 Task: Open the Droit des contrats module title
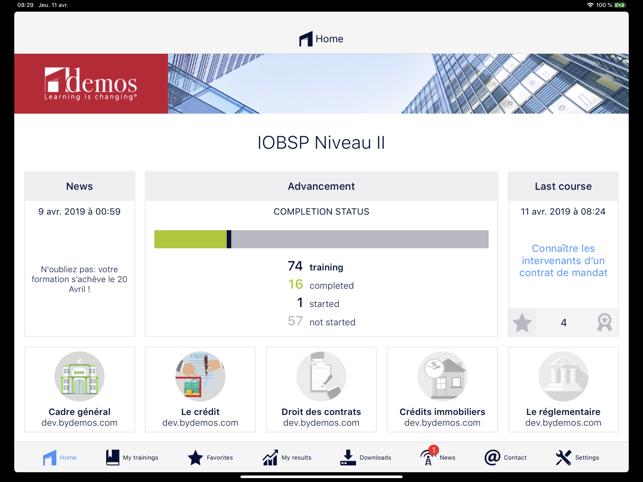tap(321, 411)
